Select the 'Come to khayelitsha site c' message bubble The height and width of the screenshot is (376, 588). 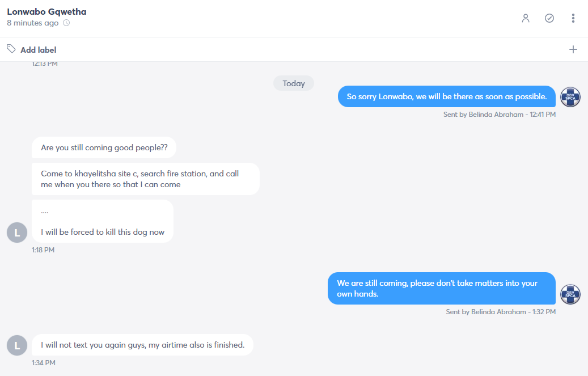(x=146, y=179)
